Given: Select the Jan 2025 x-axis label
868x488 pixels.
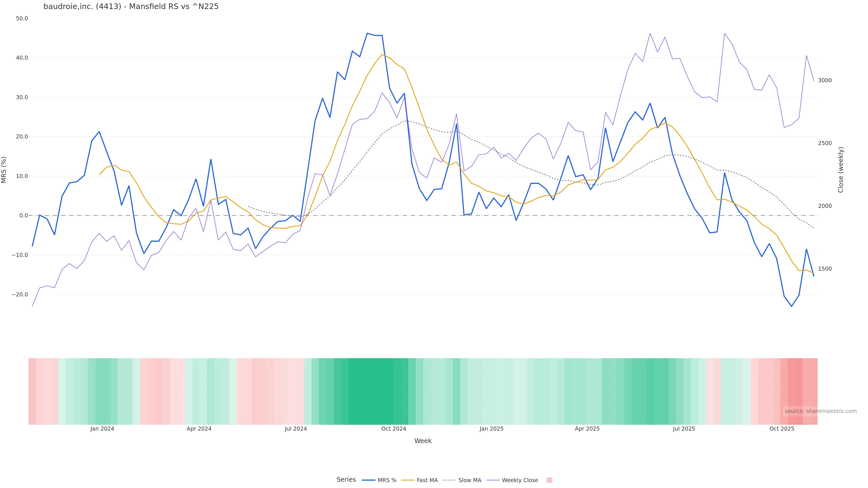Looking at the screenshot, I should [491, 429].
